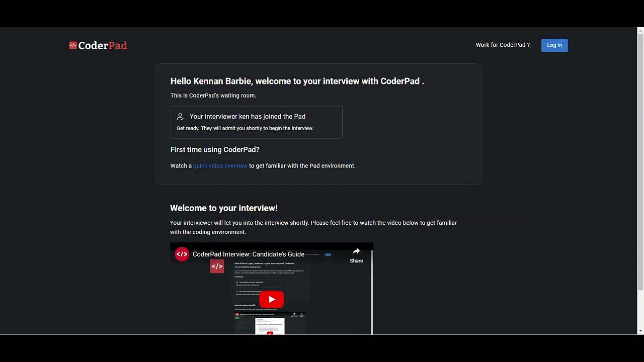644x362 pixels.
Task: Click 'This is CoderPad's waiting room.' text
Action: (213, 96)
